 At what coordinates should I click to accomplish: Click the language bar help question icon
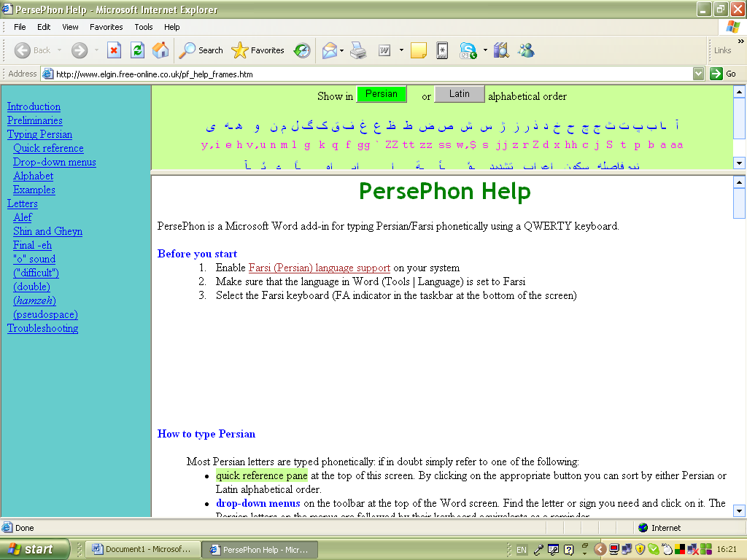(x=568, y=550)
